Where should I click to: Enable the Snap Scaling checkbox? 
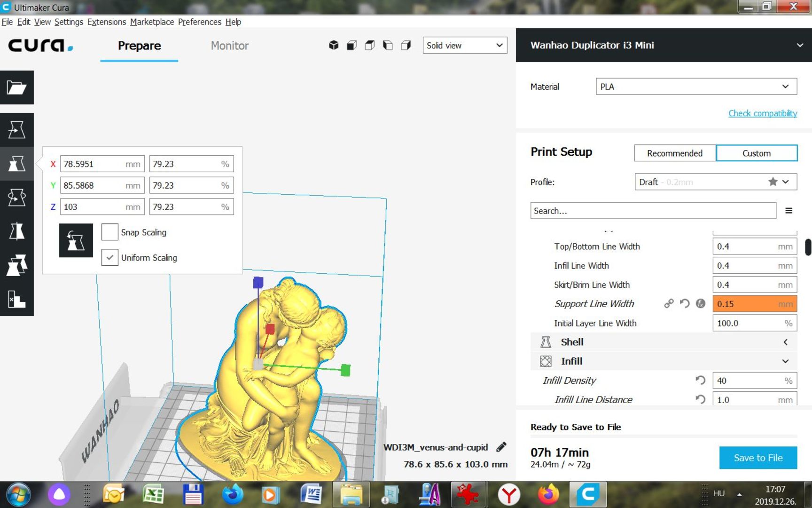(x=110, y=232)
